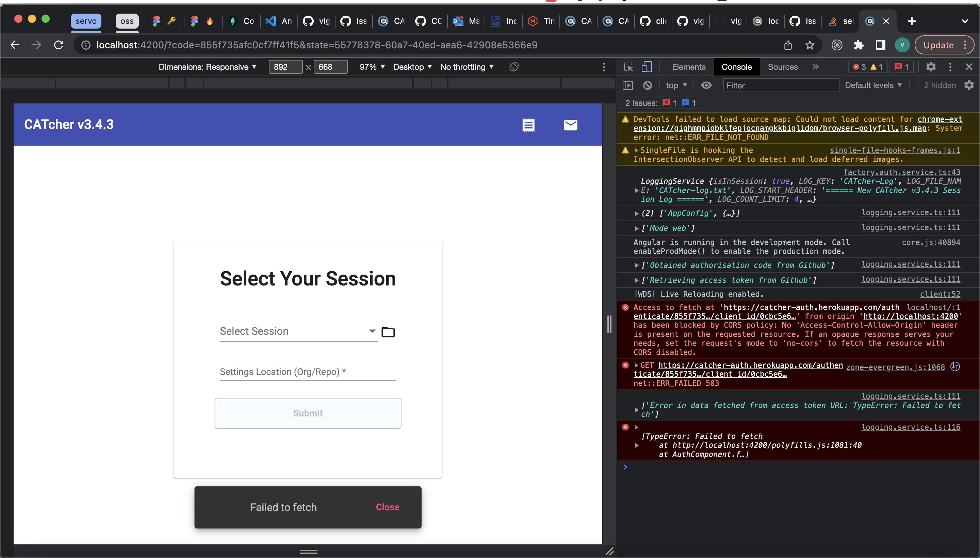The width and height of the screenshot is (980, 558).
Task: Expand the LoggingService console entry
Action: point(637,190)
